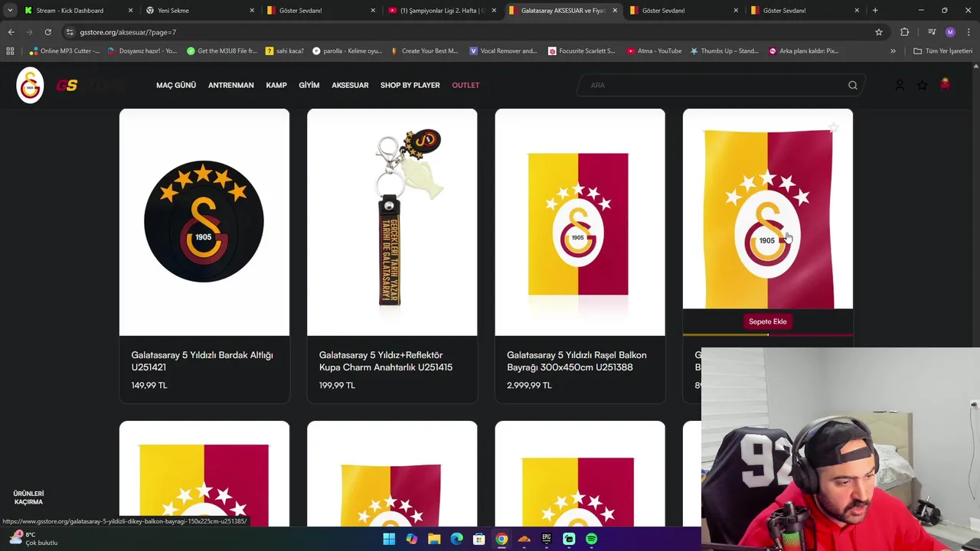Launch Copilot from the taskbar
The image size is (980, 551).
click(x=412, y=539)
